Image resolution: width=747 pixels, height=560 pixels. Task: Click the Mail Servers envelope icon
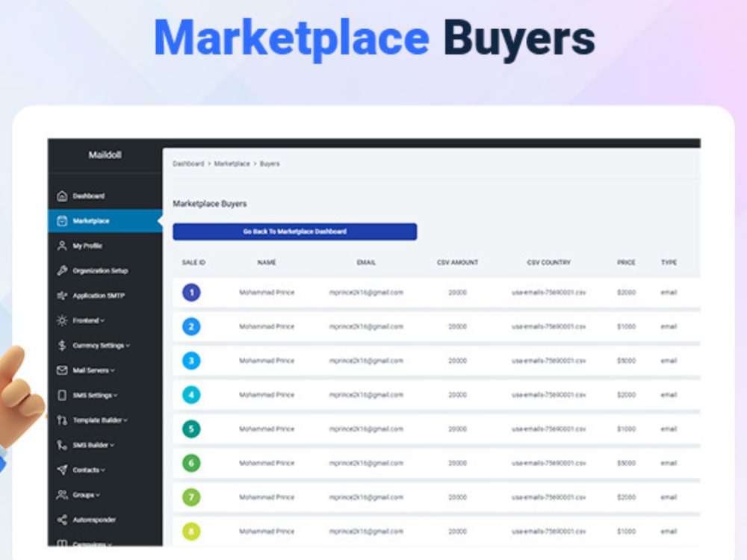62,370
